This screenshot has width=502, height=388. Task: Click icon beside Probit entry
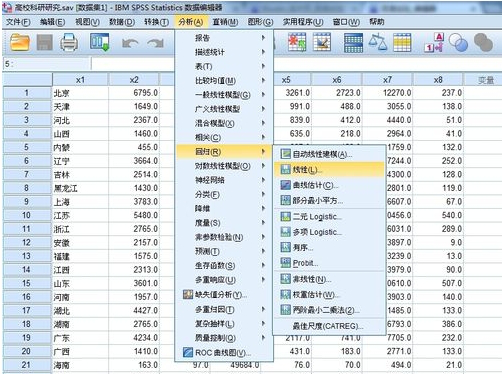coord(285,263)
